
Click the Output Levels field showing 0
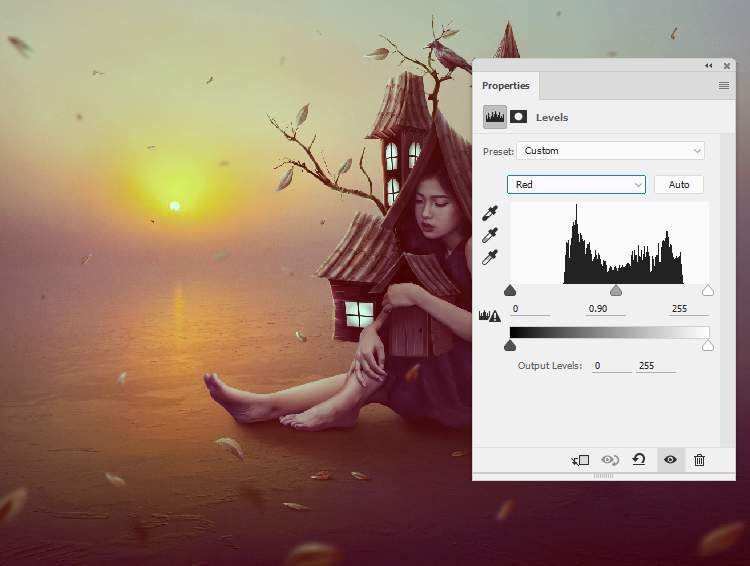pos(612,366)
